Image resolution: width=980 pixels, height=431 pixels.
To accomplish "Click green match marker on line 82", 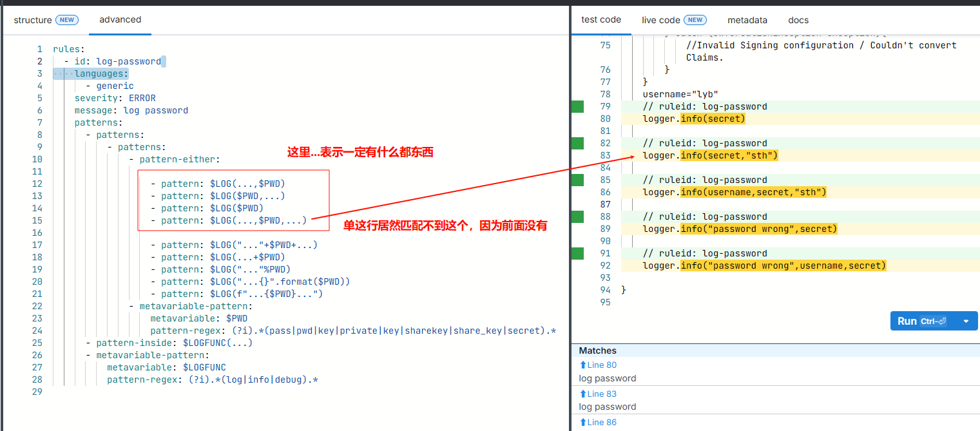I will (577, 143).
